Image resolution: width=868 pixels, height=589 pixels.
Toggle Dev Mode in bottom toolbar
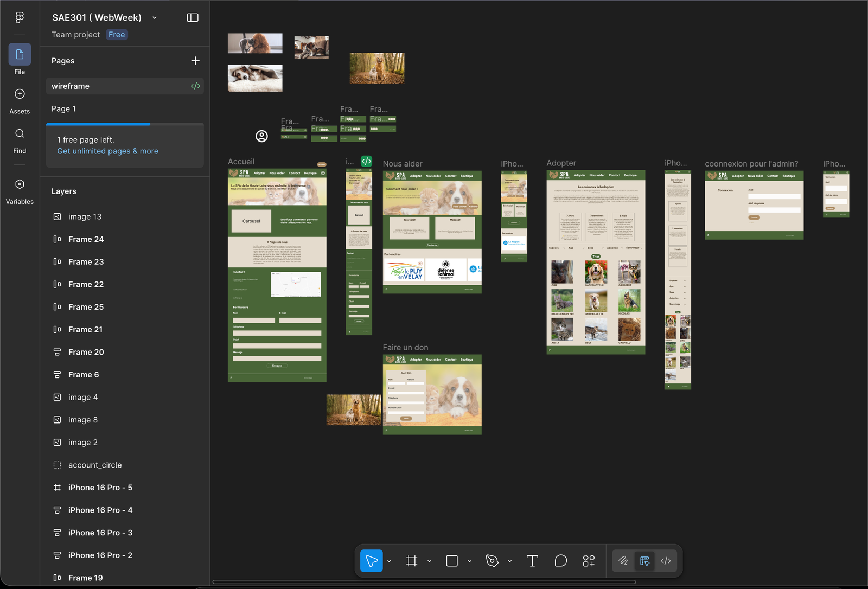[666, 561]
